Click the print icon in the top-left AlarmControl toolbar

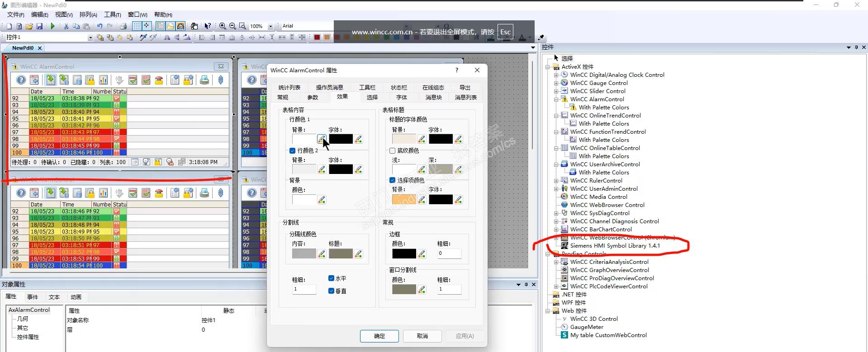pyautogui.click(x=204, y=80)
